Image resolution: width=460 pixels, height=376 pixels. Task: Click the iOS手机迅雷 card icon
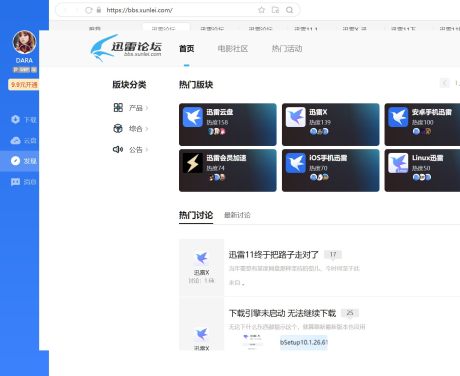[296, 163]
